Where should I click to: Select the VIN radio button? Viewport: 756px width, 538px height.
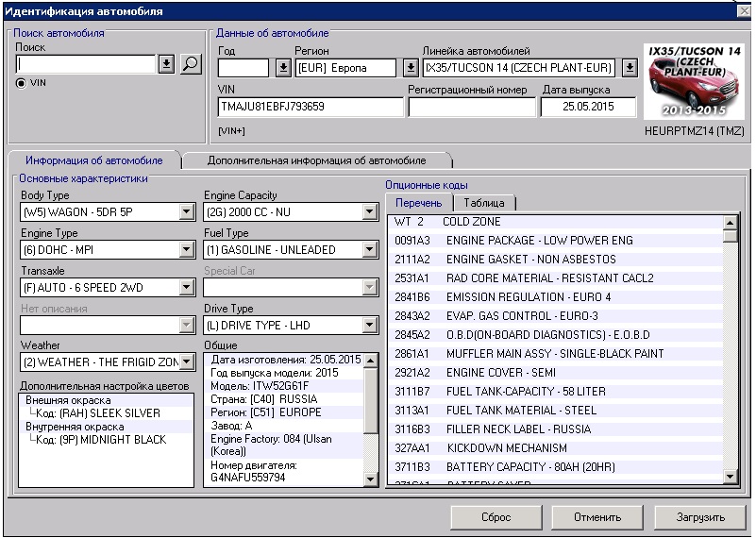[21, 83]
